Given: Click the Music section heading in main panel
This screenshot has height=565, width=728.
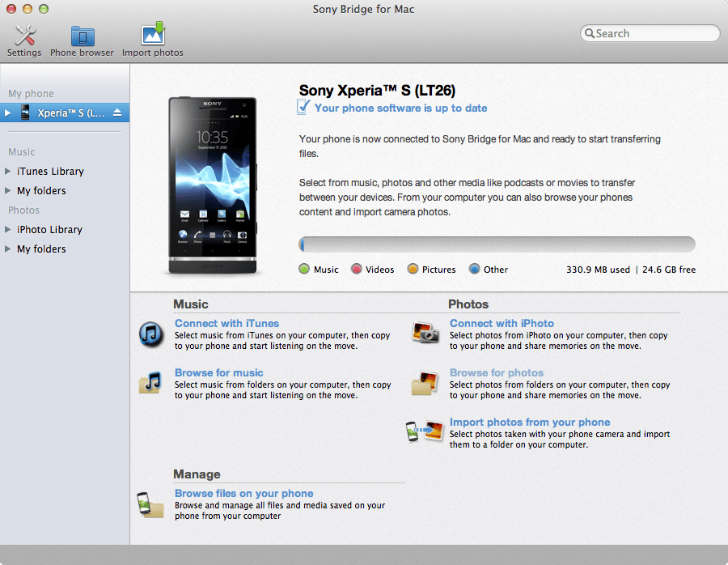Looking at the screenshot, I should point(190,304).
